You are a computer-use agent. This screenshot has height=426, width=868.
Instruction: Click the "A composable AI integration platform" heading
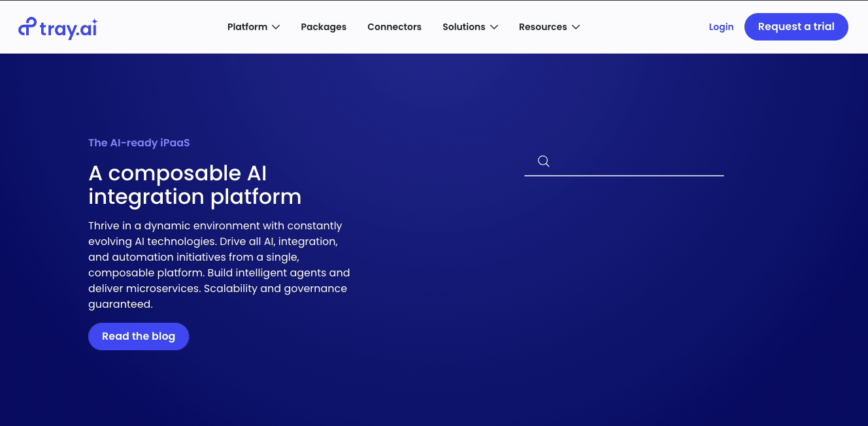click(195, 185)
